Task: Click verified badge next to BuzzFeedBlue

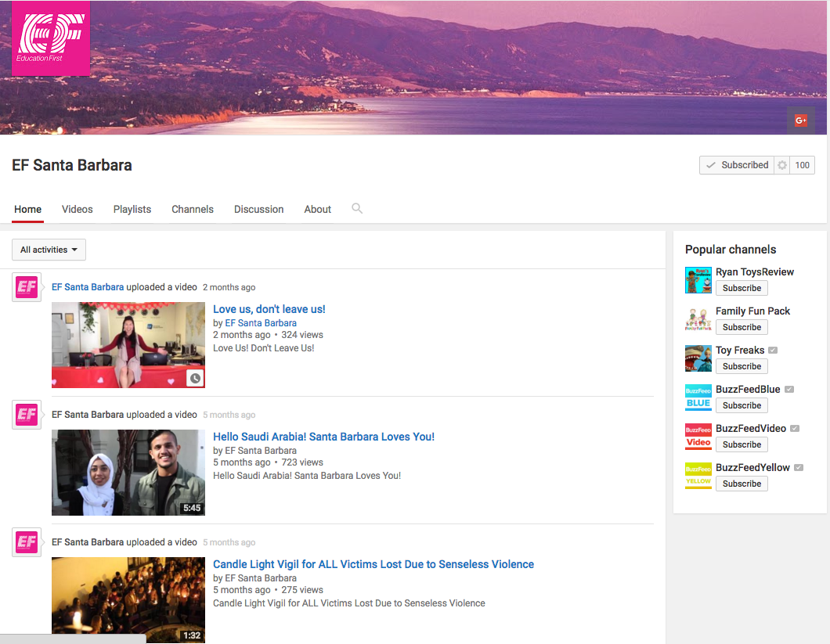Action: 789,390
